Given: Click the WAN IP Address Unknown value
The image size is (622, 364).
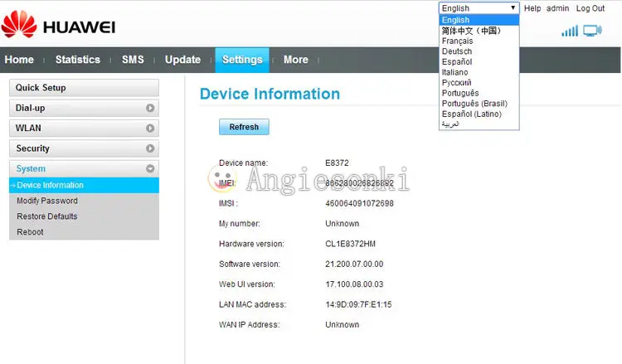Looking at the screenshot, I should [x=342, y=325].
